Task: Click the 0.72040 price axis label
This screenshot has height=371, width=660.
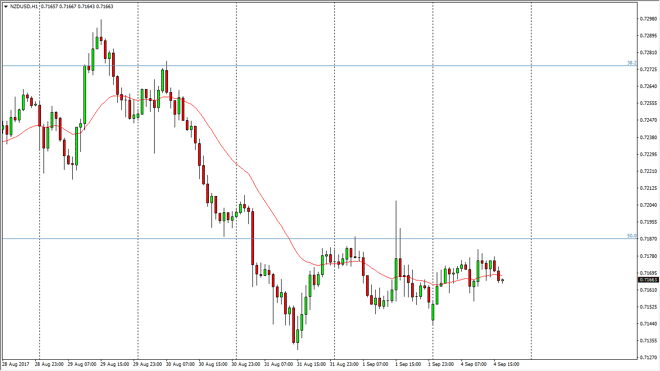Action: pyautogui.click(x=648, y=205)
